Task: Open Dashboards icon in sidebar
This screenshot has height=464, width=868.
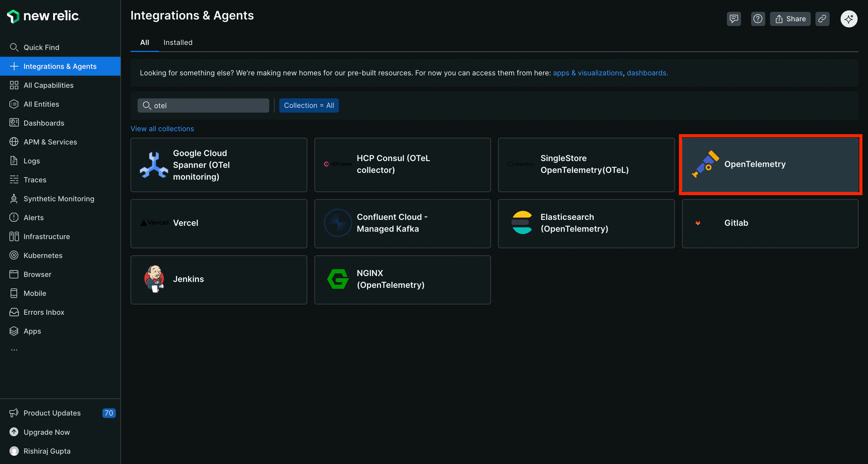Action: 14,123
